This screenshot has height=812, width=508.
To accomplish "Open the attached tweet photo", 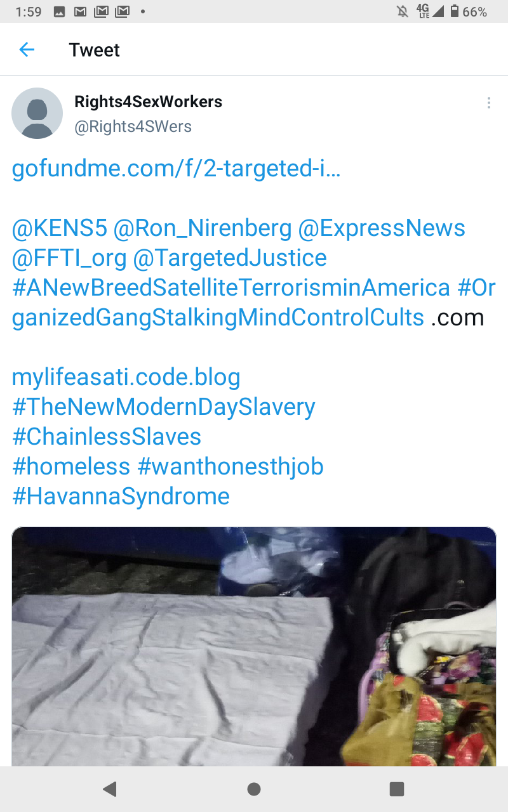I will 254,646.
